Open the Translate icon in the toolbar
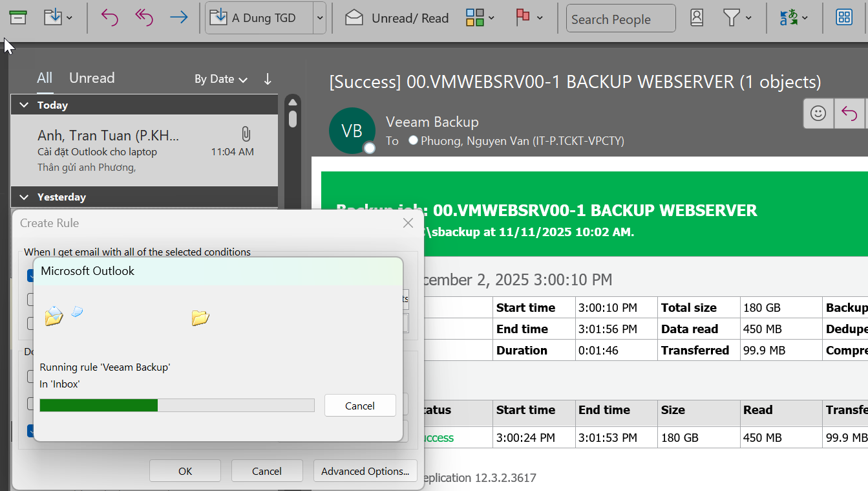868x491 pixels. click(x=789, y=17)
